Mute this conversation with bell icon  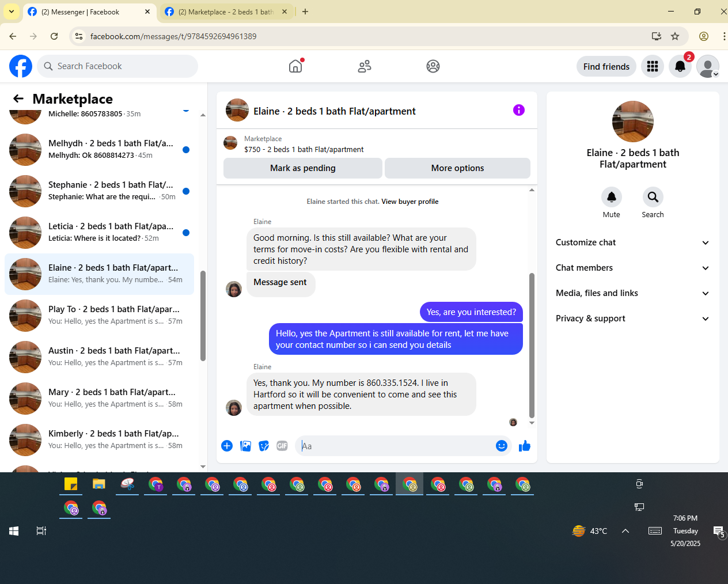coord(612,197)
